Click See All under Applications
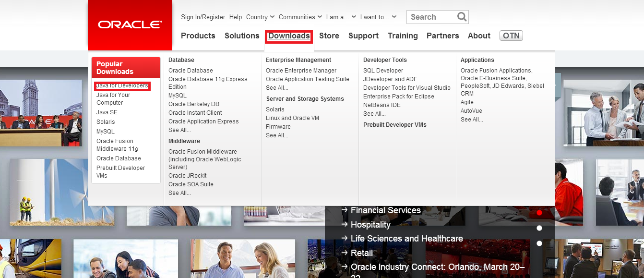The width and height of the screenshot is (644, 278). pyautogui.click(x=472, y=120)
